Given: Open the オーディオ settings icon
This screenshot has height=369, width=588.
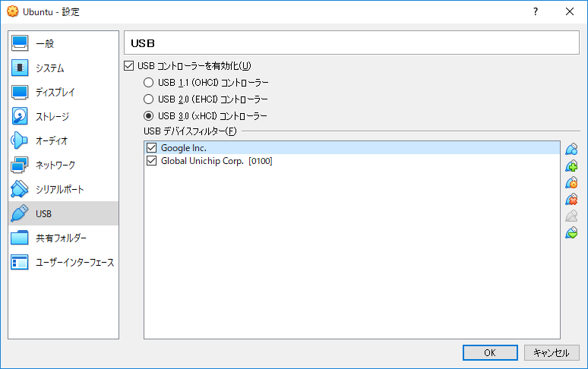Looking at the screenshot, I should [x=20, y=141].
